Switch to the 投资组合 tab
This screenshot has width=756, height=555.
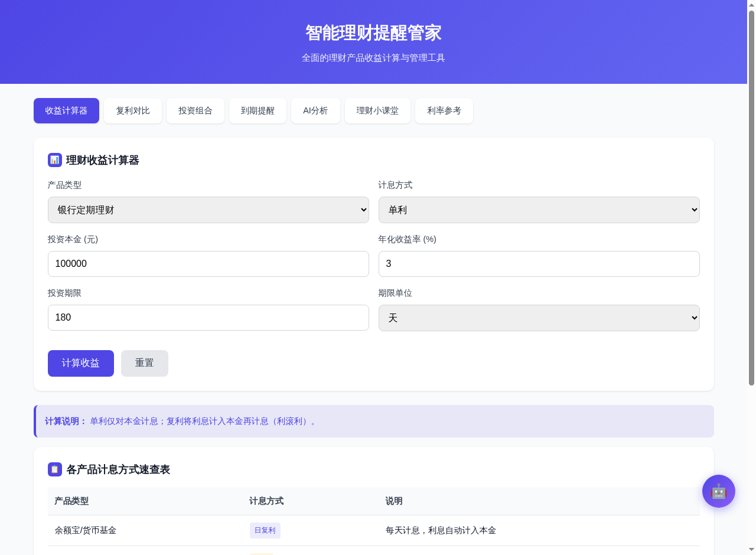195,110
